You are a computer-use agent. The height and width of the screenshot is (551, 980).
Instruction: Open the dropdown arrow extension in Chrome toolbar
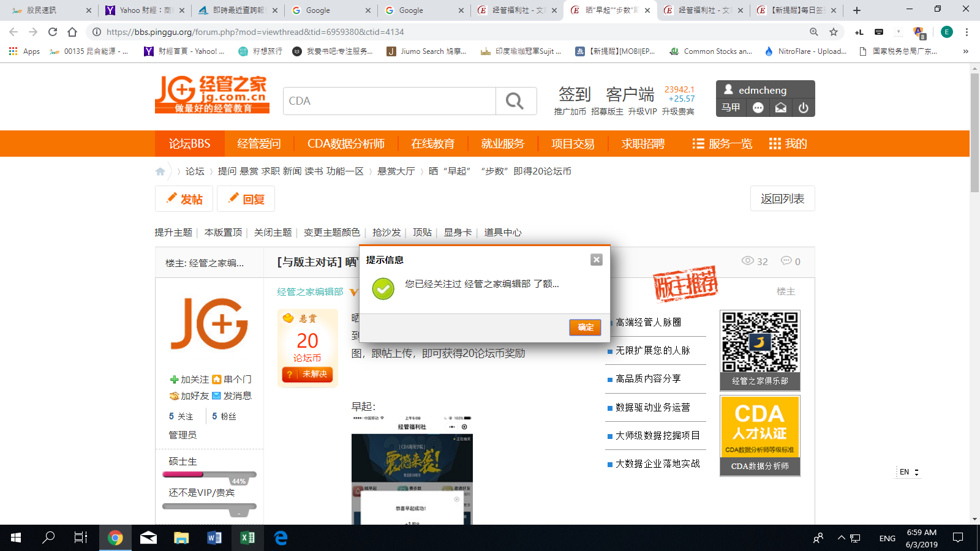click(899, 32)
